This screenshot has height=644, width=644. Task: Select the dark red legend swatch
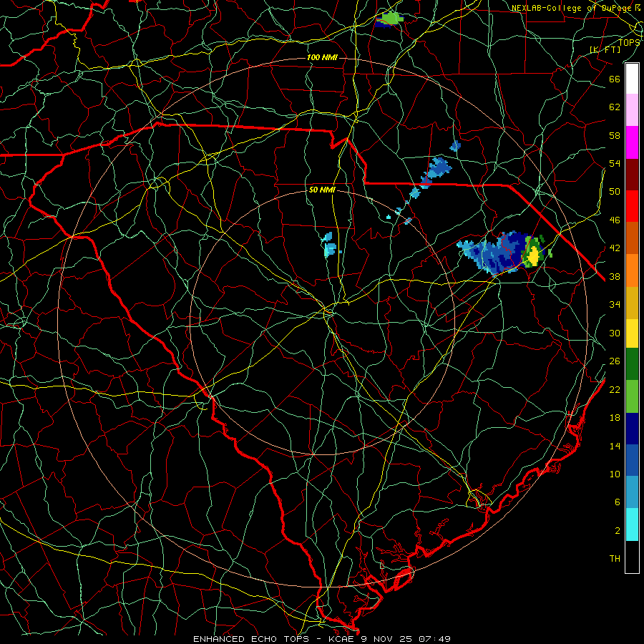pos(632,175)
